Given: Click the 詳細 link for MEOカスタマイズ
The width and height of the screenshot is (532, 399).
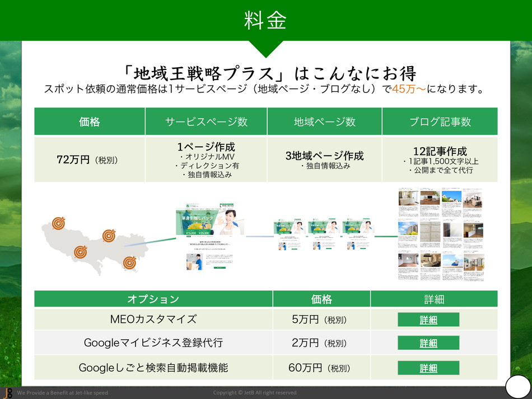Looking at the screenshot, I should click(x=428, y=320).
